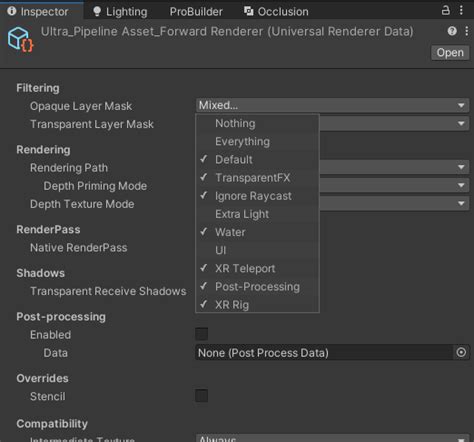Click the Transparent Receive Shadows label

[108, 291]
